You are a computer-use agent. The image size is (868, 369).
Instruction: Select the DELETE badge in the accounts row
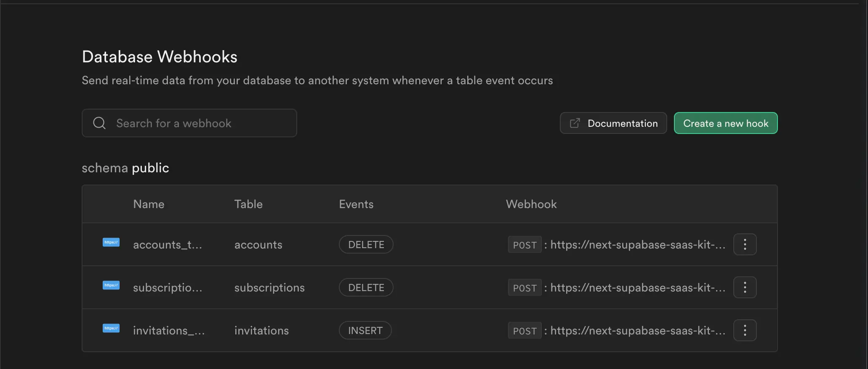(366, 245)
